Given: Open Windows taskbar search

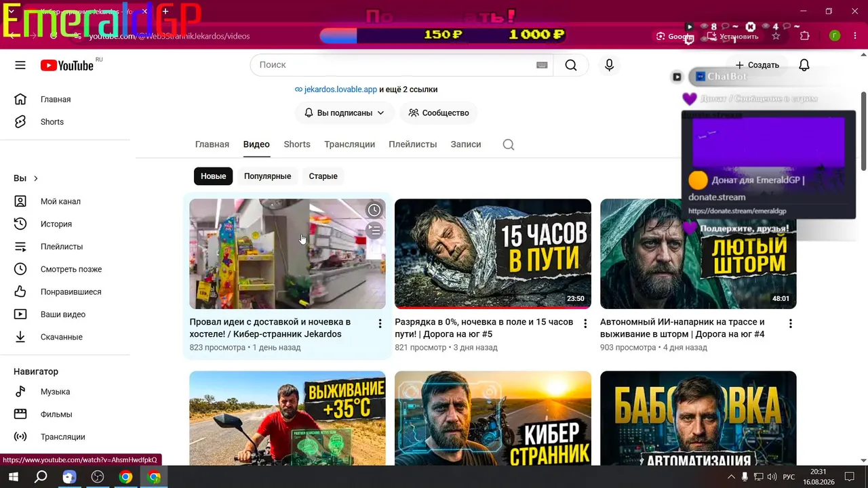Looking at the screenshot, I should pos(41,477).
